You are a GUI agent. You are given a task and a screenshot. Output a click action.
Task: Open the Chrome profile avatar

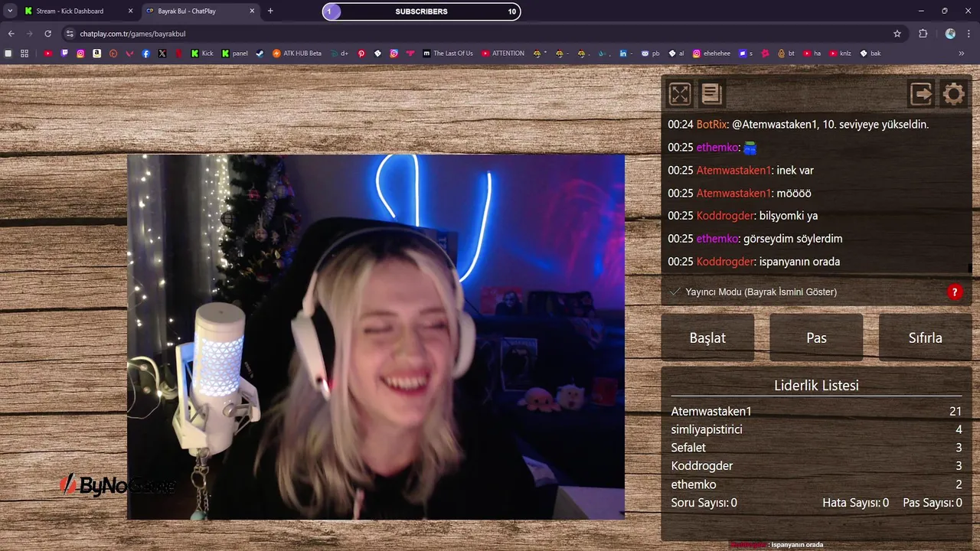click(950, 34)
